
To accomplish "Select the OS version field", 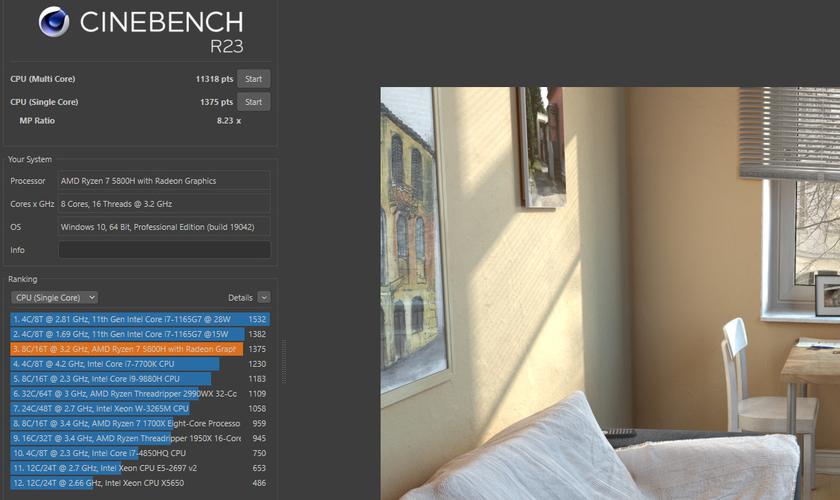I will 164,227.
